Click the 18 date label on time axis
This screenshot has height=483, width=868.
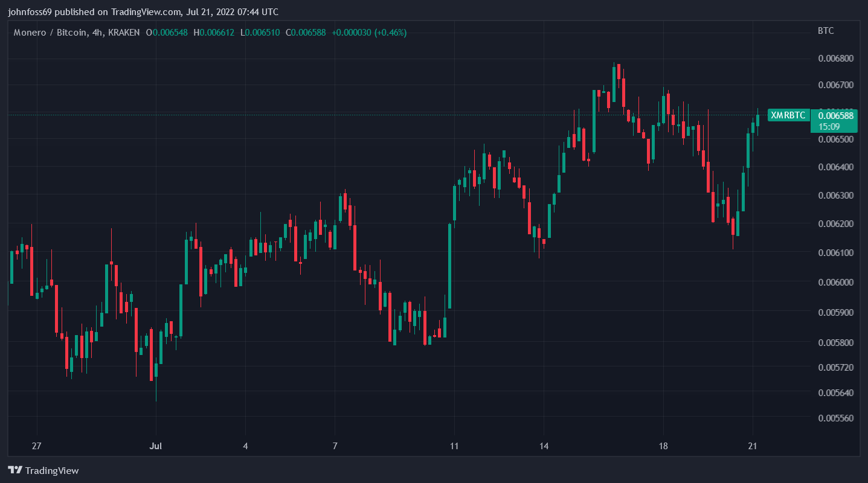click(663, 447)
